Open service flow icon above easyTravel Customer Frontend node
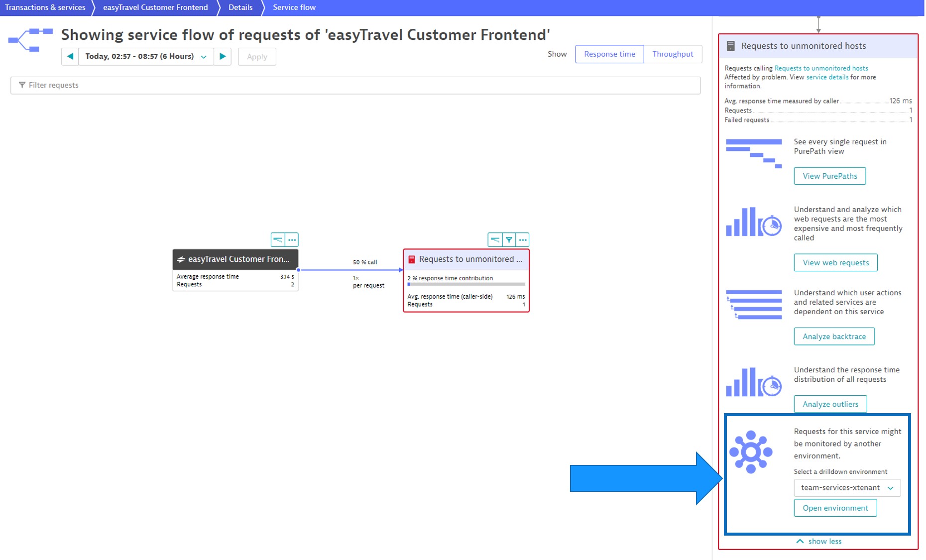Image resolution: width=926 pixels, height=560 pixels. pyautogui.click(x=278, y=239)
